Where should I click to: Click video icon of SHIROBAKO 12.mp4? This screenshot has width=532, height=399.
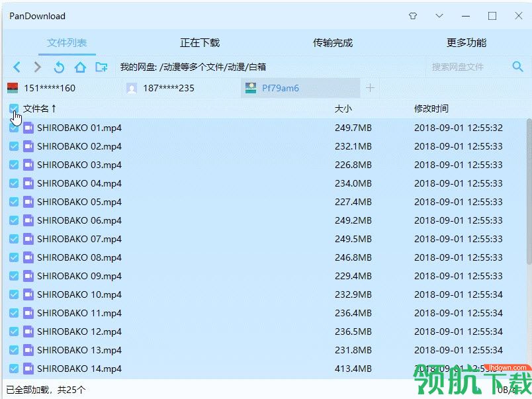tap(28, 332)
